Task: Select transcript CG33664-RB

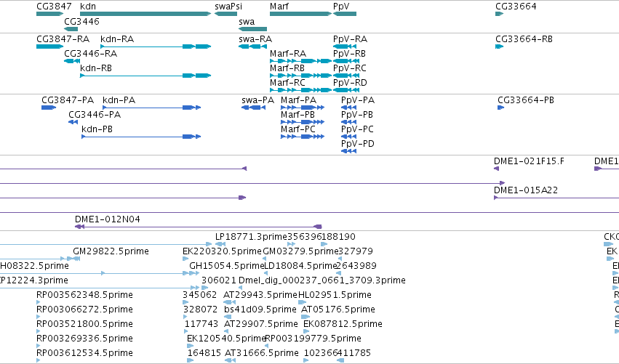Action: coord(524,39)
